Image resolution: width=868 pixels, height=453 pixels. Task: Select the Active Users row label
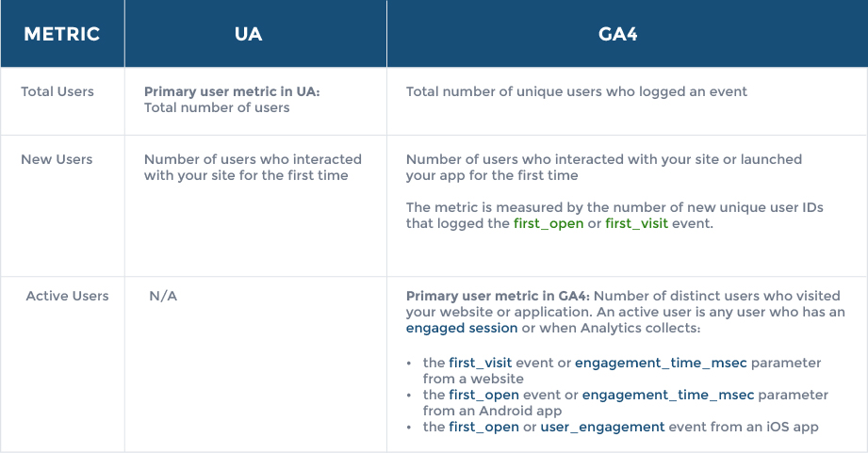point(67,296)
